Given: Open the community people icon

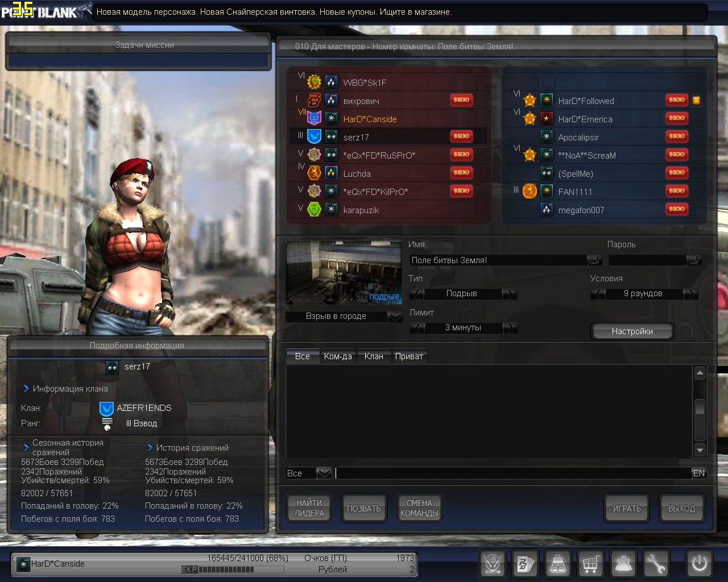Looking at the screenshot, I should [623, 564].
